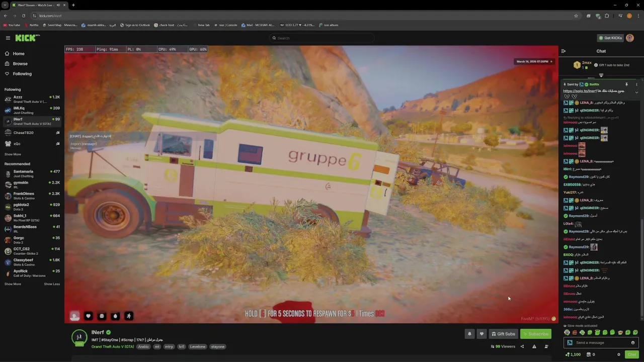The image size is (644, 362).
Task: Click Show Less in recommended list
Action: tap(52, 284)
